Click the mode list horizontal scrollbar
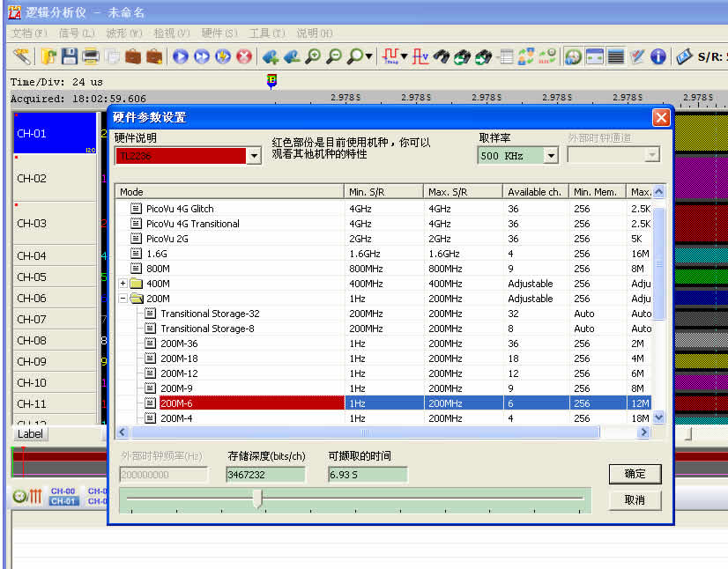Screen dimensions: 728x569 (x=365, y=432)
